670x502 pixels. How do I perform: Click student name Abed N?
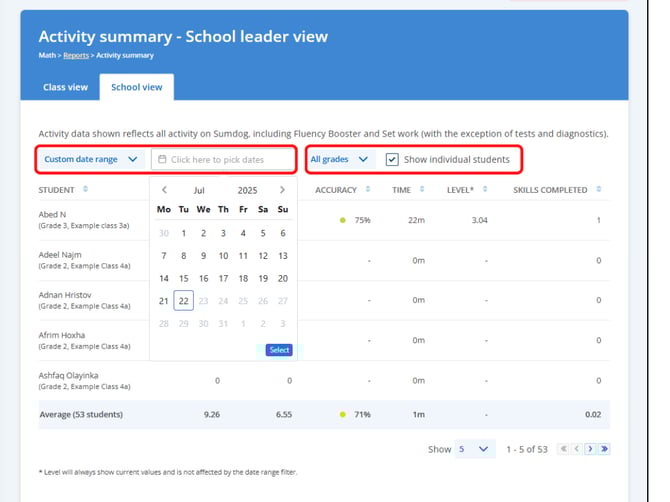click(x=52, y=214)
